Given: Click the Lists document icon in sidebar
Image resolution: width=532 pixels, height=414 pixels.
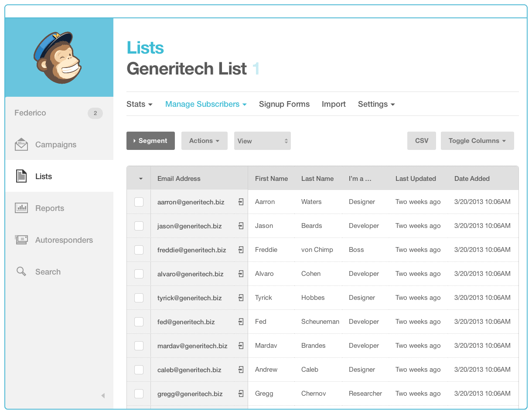Looking at the screenshot, I should point(21,176).
